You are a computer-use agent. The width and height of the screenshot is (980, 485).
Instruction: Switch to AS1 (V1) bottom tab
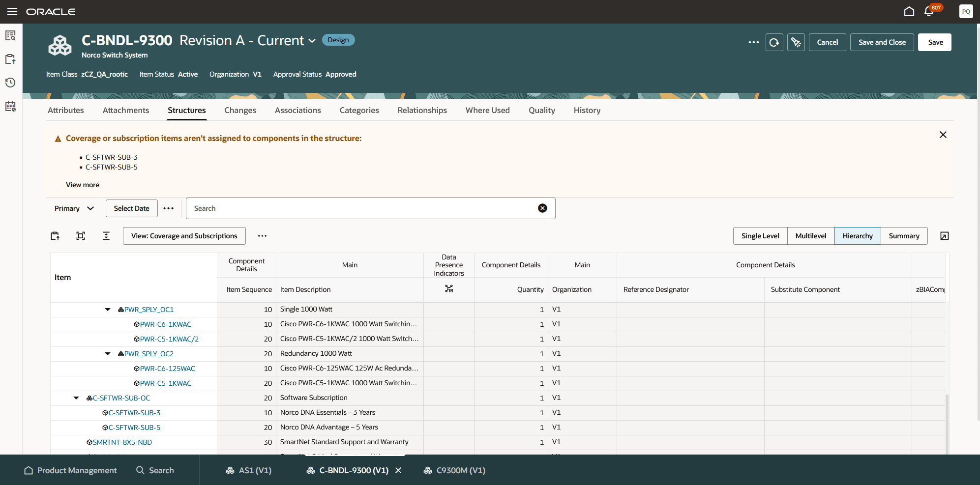[249, 470]
